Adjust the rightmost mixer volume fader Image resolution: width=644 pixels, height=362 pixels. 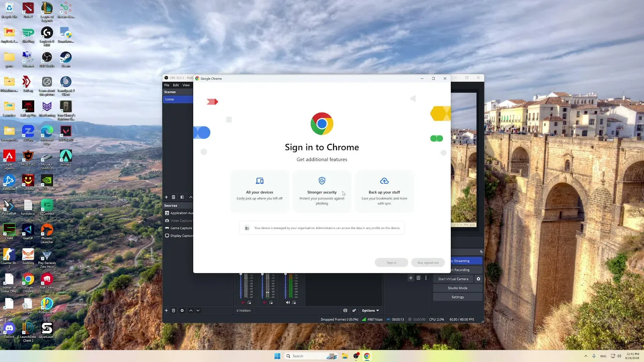pyautogui.click(x=285, y=287)
